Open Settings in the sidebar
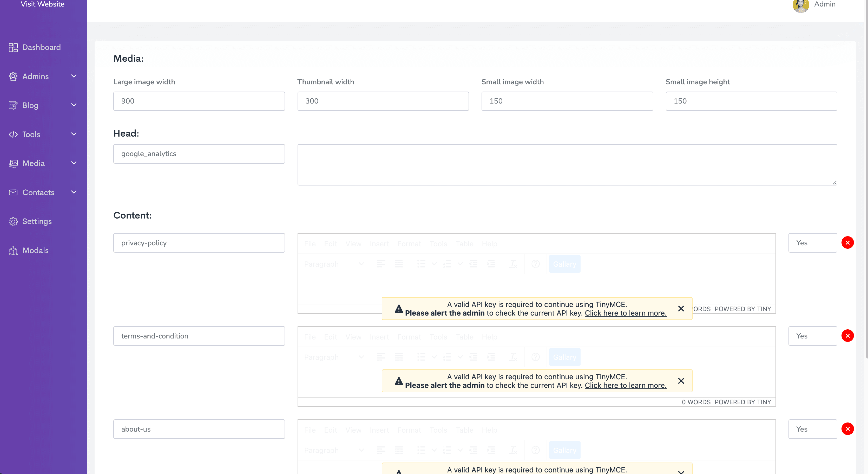 (30, 221)
